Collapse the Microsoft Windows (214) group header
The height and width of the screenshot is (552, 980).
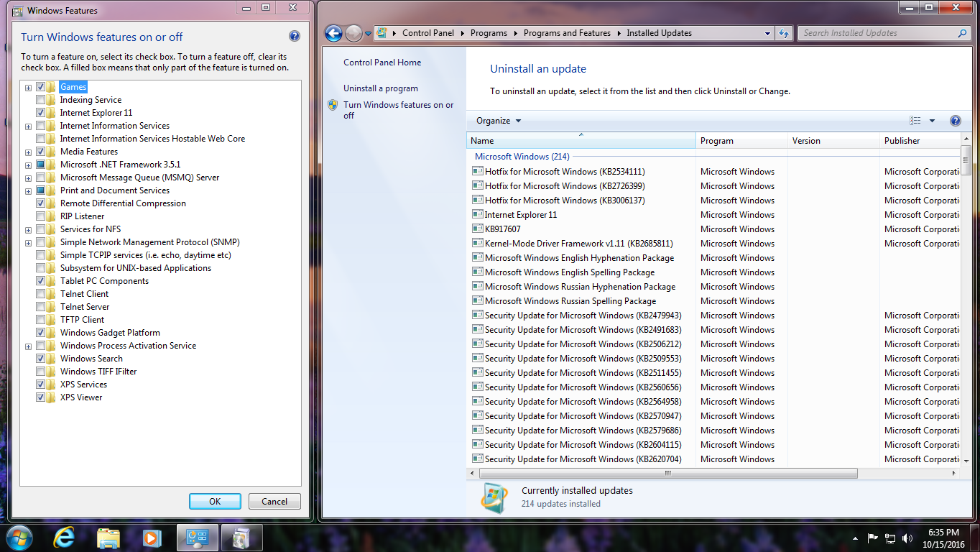click(522, 157)
